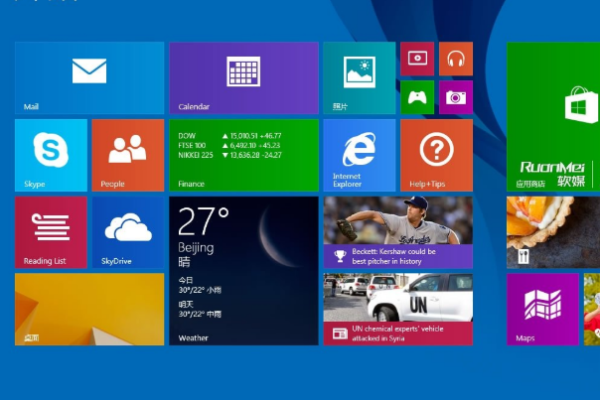Image resolution: width=600 pixels, height=400 pixels.
Task: Open the Help+Tips tile
Action: point(437,155)
